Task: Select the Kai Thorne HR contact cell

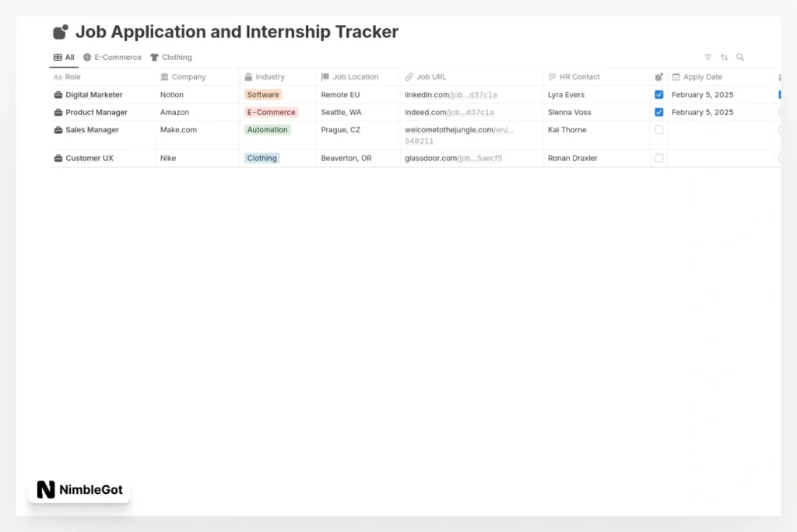Action: [x=567, y=131]
